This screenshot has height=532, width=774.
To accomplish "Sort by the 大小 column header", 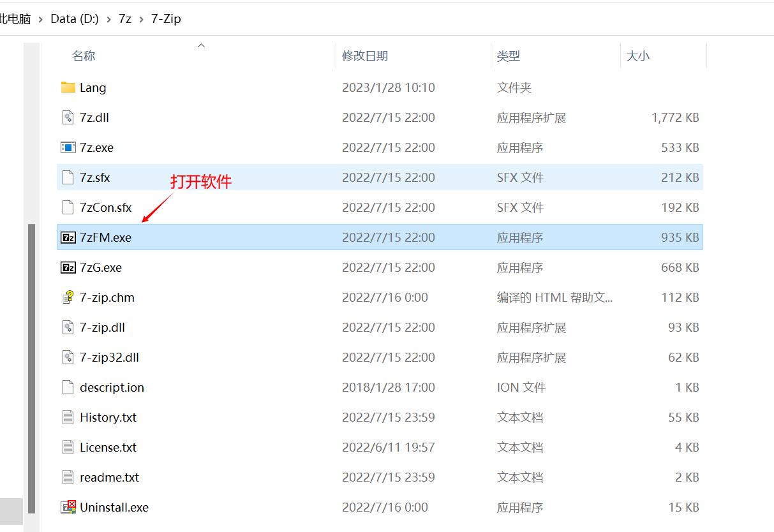I will pyautogui.click(x=638, y=56).
